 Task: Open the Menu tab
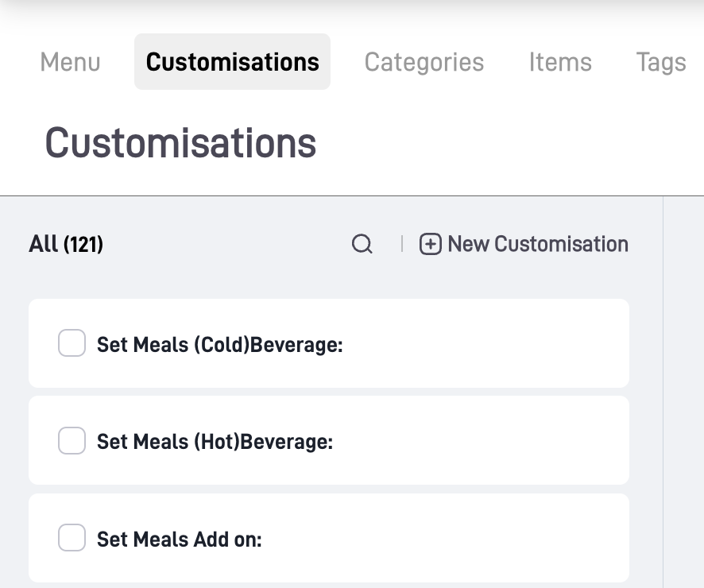pos(71,62)
